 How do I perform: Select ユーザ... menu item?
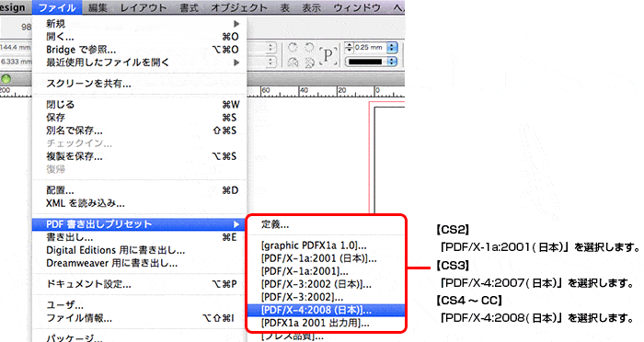click(140, 305)
